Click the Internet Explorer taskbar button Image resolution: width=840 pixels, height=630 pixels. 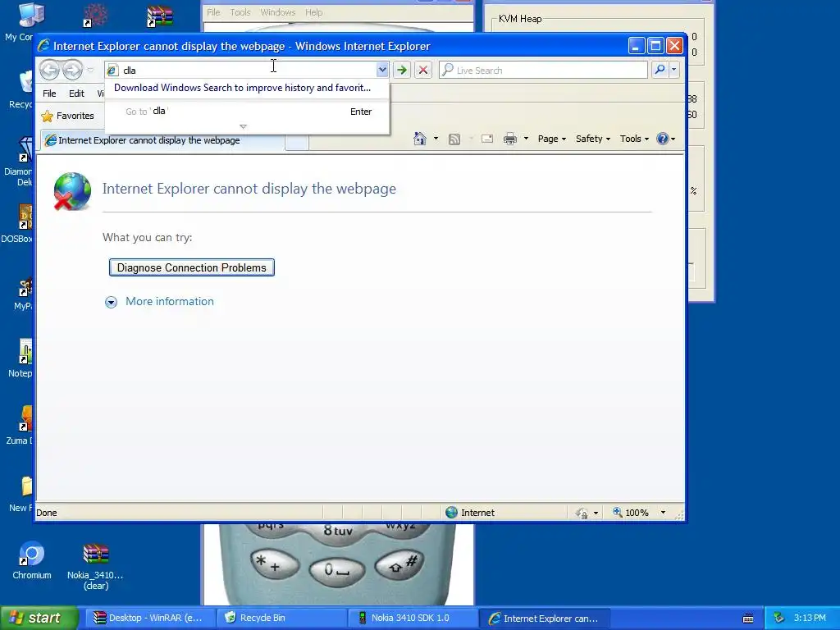pos(543,619)
